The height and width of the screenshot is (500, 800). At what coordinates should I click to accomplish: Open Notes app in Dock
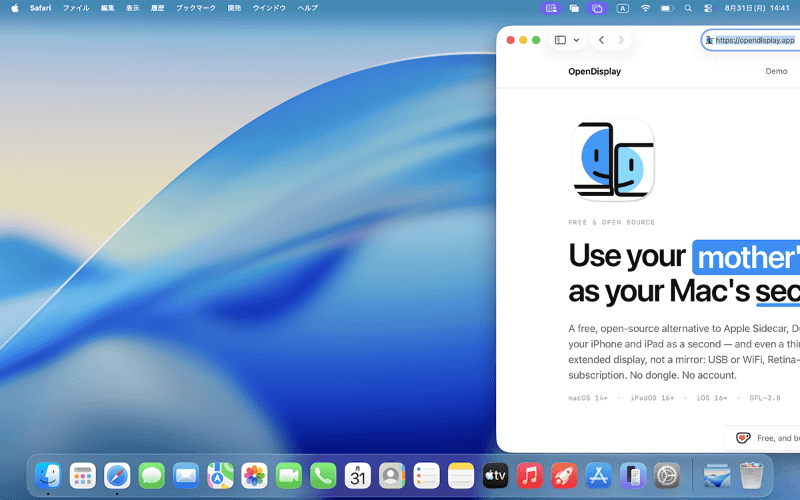point(461,476)
